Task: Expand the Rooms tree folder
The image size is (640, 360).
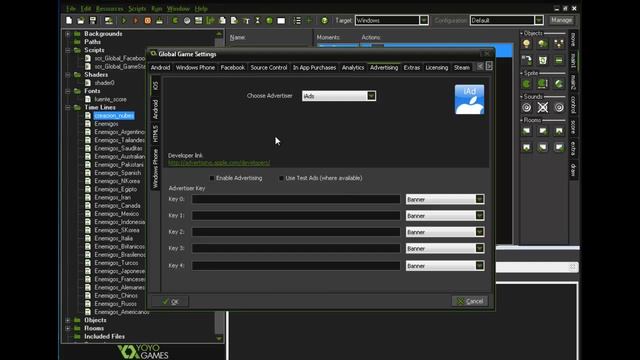Action: pos(68,328)
